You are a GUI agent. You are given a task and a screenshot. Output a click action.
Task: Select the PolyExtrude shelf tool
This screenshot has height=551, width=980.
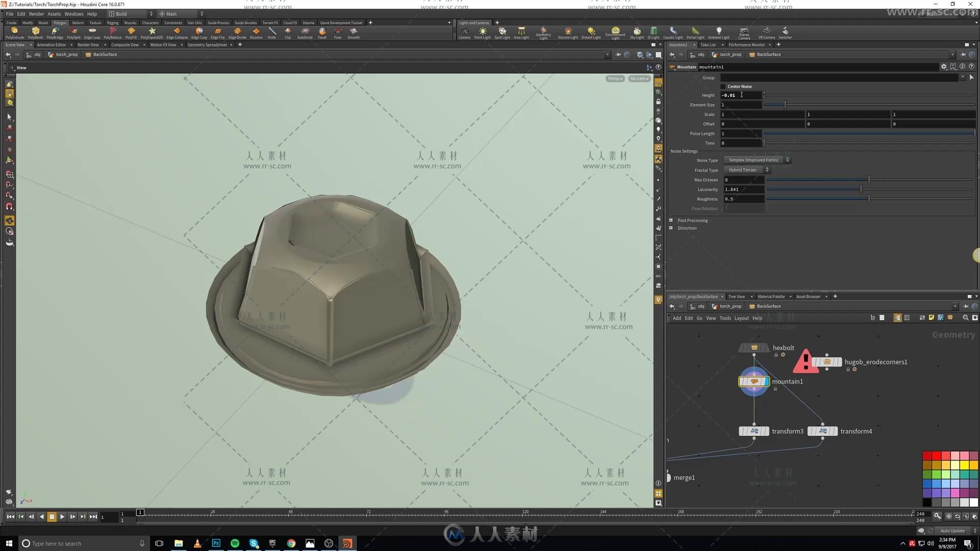(15, 33)
